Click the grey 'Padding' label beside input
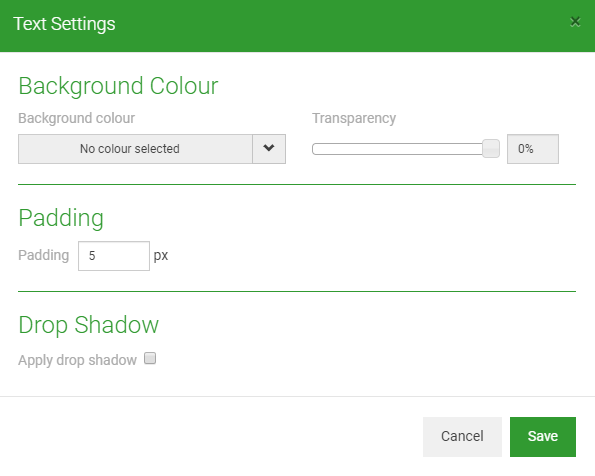The image size is (595, 476). tap(44, 255)
